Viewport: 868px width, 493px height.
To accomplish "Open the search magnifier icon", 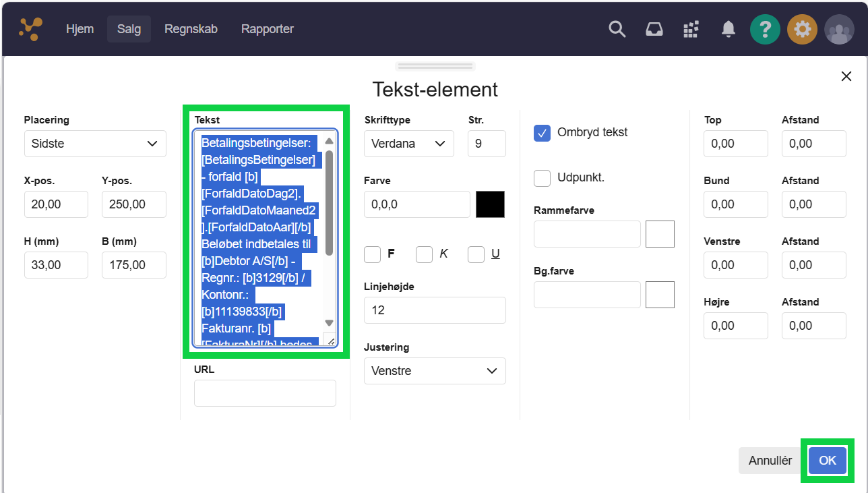I will tap(617, 29).
